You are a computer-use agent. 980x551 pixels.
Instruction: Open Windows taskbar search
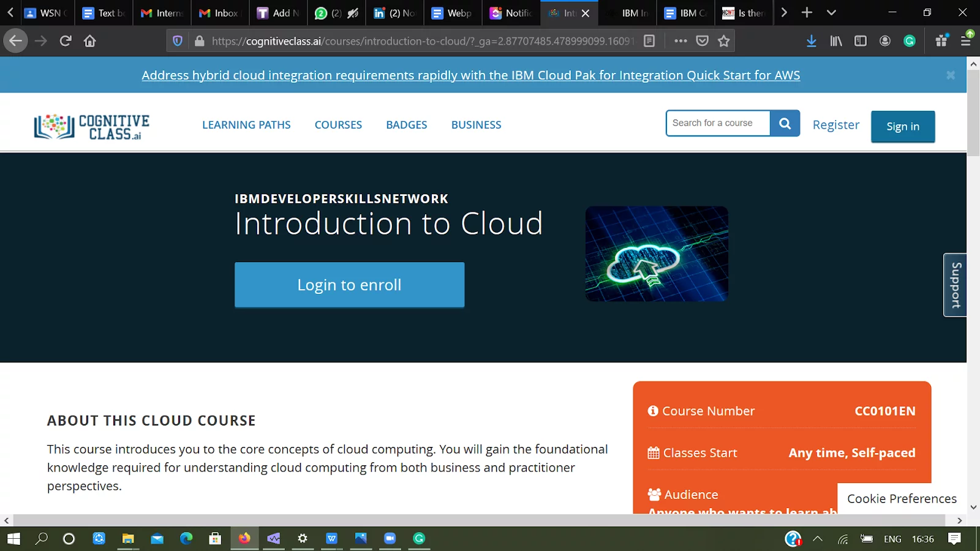42,539
